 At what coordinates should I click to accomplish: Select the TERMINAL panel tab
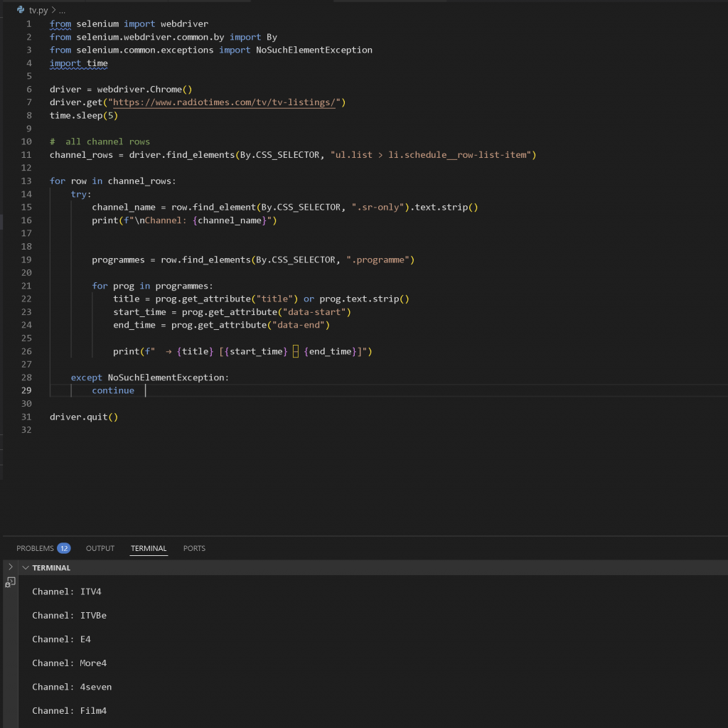tap(149, 548)
